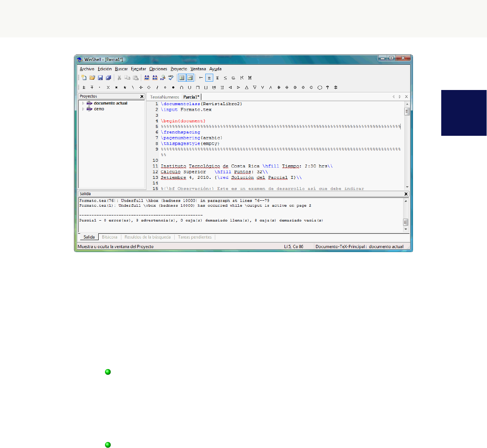487x448 pixels.
Task: Insert the union cup symbol
Action: tap(189, 87)
